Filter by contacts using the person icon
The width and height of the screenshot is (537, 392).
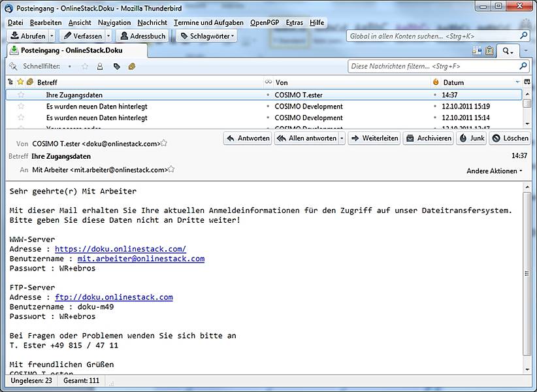100,66
